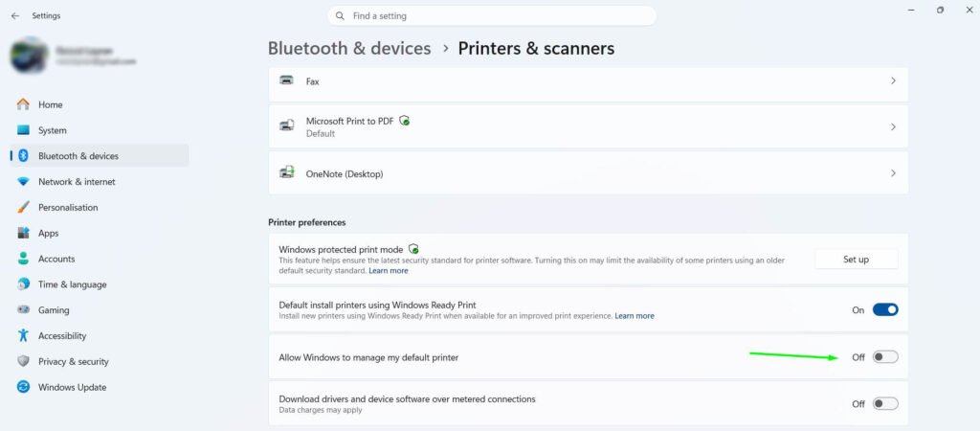Click the Time & language globe icon
The height and width of the screenshot is (431, 980).
click(23, 284)
